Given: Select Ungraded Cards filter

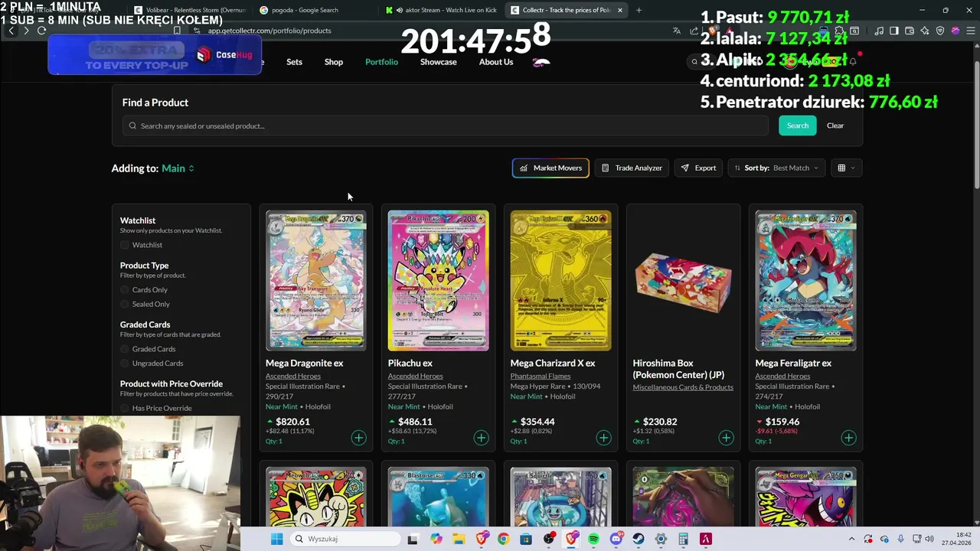Looking at the screenshot, I should tap(125, 364).
